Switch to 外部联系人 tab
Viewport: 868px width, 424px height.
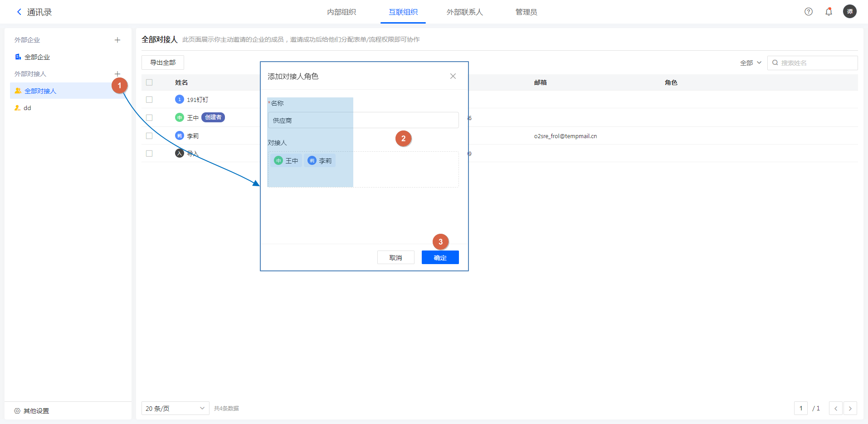tap(465, 12)
